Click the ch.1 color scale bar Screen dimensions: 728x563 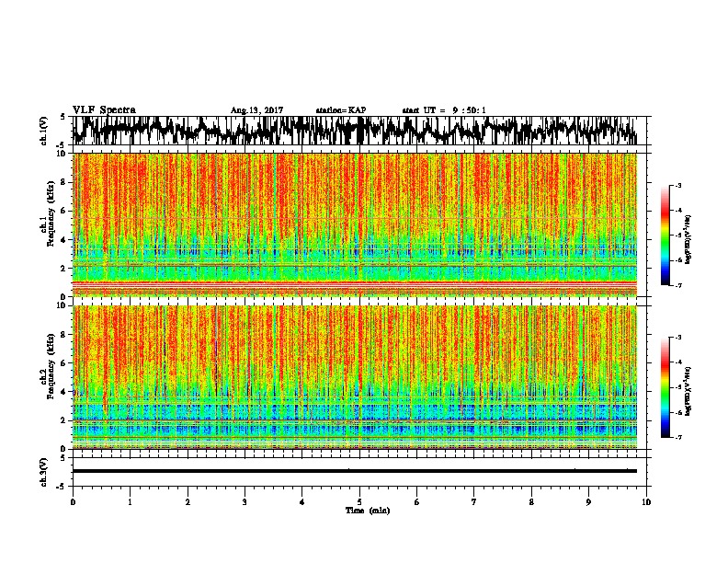click(665, 236)
